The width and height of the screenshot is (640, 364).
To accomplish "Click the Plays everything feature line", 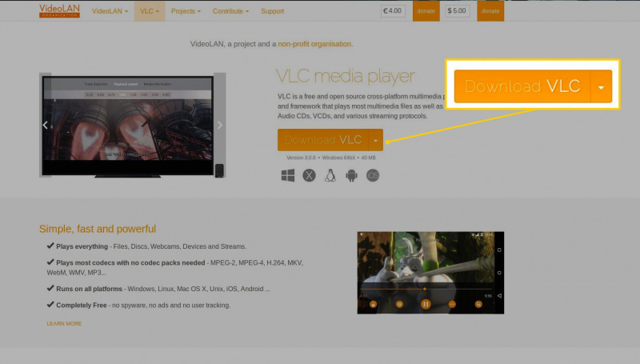I will tap(146, 246).
